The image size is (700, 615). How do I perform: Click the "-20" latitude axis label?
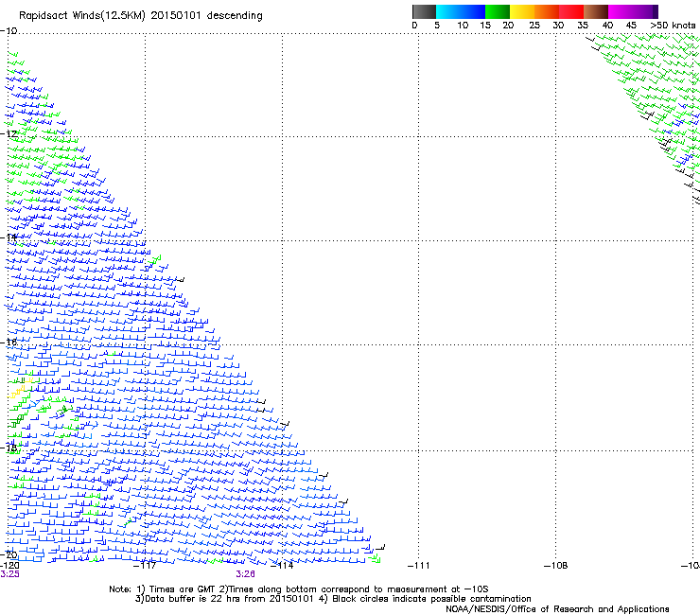pos(9,554)
